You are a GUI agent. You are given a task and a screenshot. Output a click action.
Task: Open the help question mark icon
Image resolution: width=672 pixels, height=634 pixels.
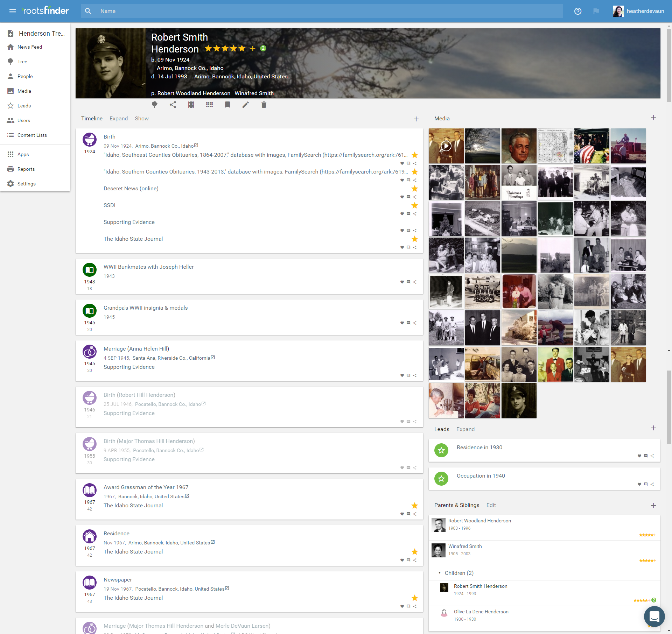point(578,11)
